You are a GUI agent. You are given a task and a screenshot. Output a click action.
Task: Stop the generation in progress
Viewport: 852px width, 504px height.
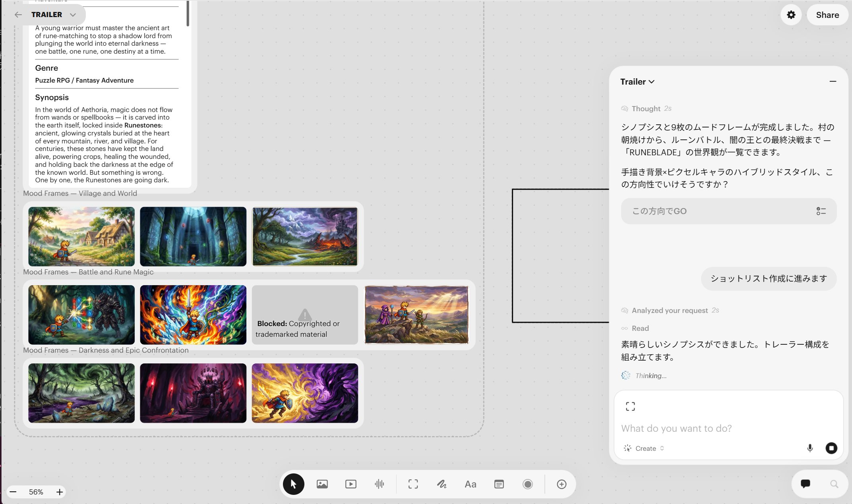[831, 448]
